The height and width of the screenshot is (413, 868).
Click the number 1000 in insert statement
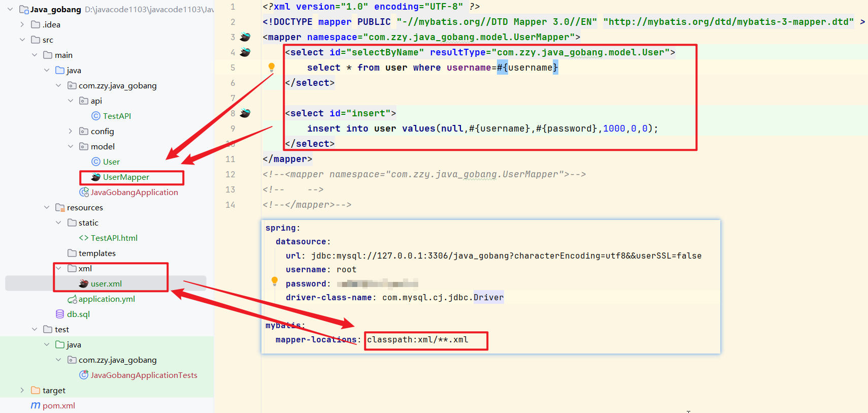click(614, 129)
